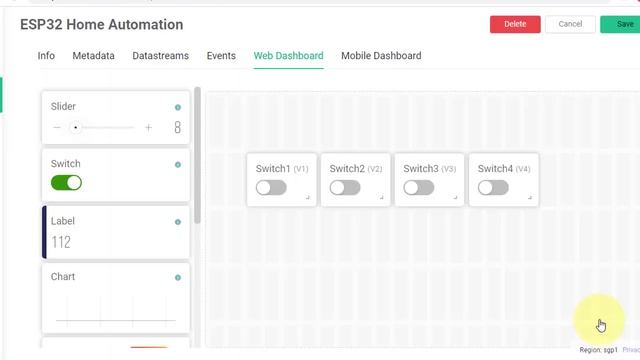
Task: Click the Switch4 (V4) widget title
Action: [504, 169]
